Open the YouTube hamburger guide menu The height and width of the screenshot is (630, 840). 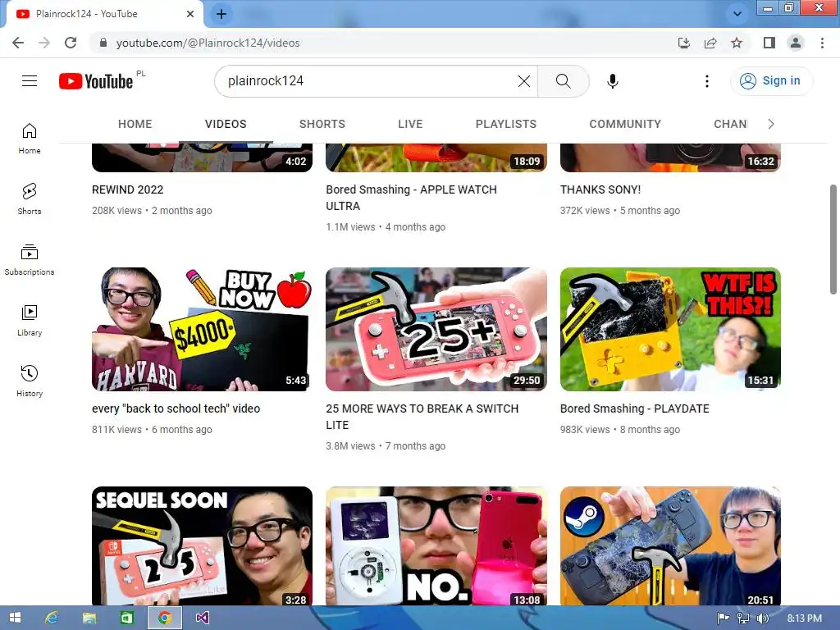tap(30, 81)
